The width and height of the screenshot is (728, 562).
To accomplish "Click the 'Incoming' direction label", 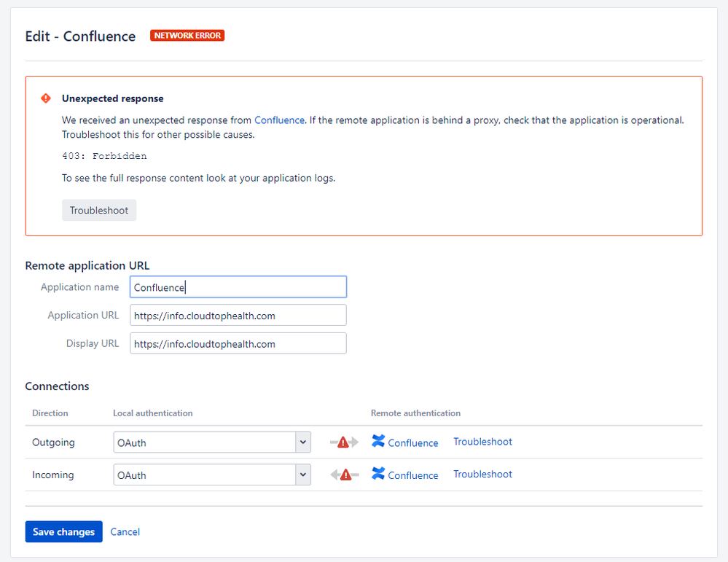I will tap(53, 475).
